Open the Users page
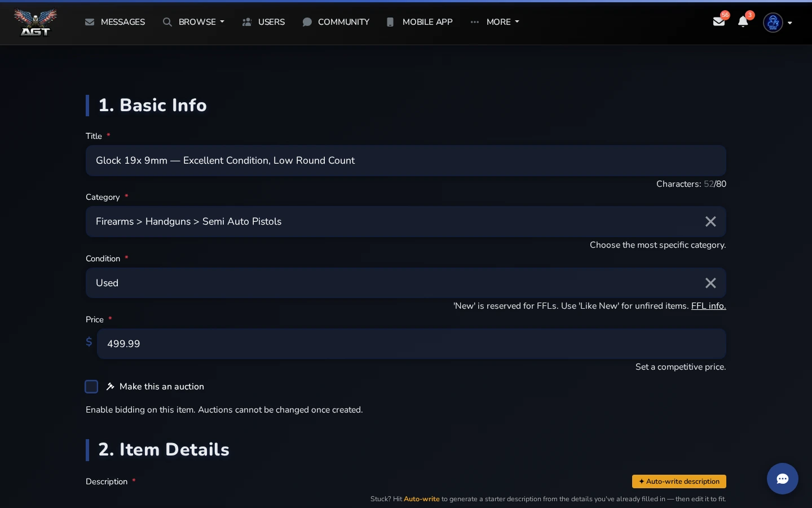 (x=263, y=22)
